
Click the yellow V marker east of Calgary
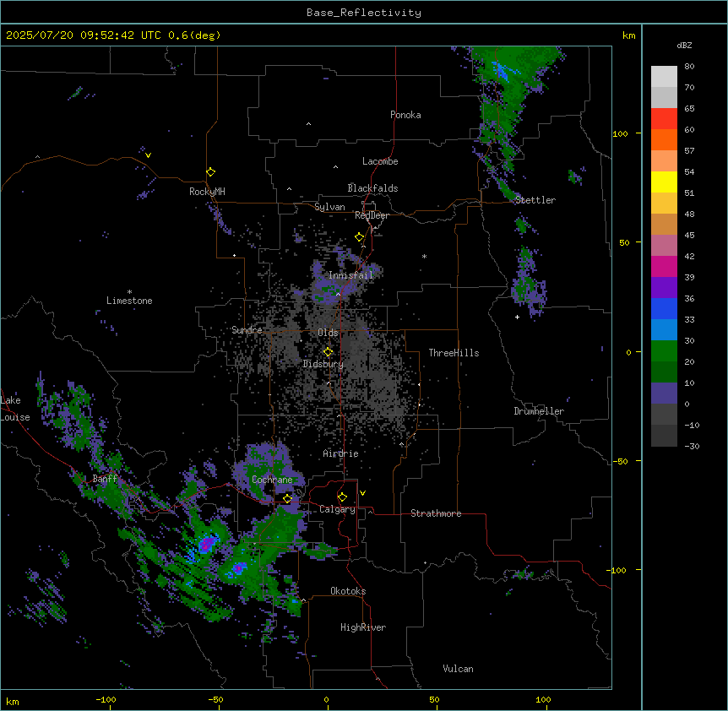click(x=362, y=493)
